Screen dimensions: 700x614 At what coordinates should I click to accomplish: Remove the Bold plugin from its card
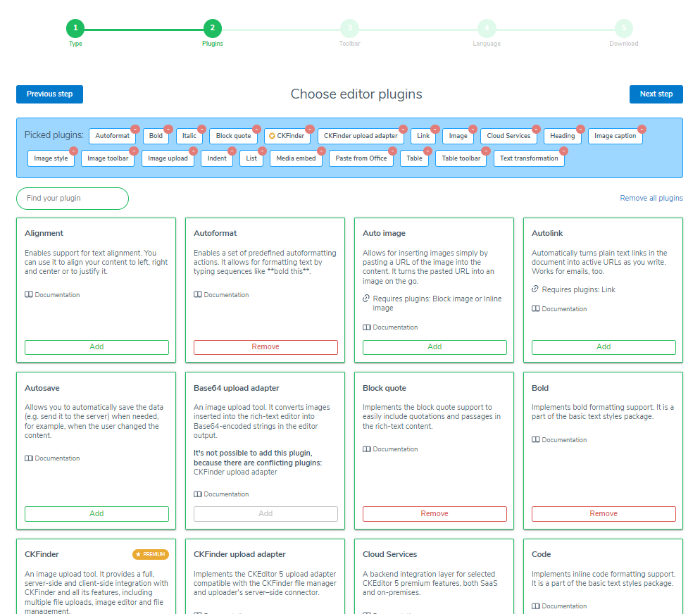[x=604, y=513]
